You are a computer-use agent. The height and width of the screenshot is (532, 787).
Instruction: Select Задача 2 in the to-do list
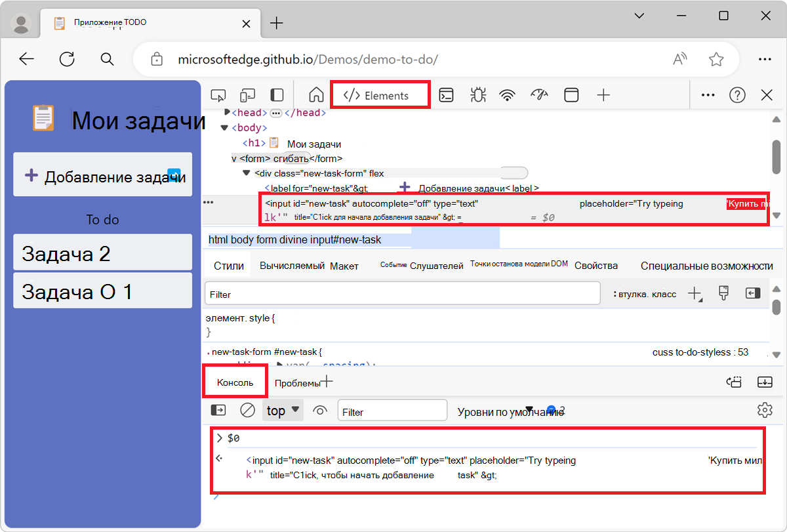pos(103,253)
